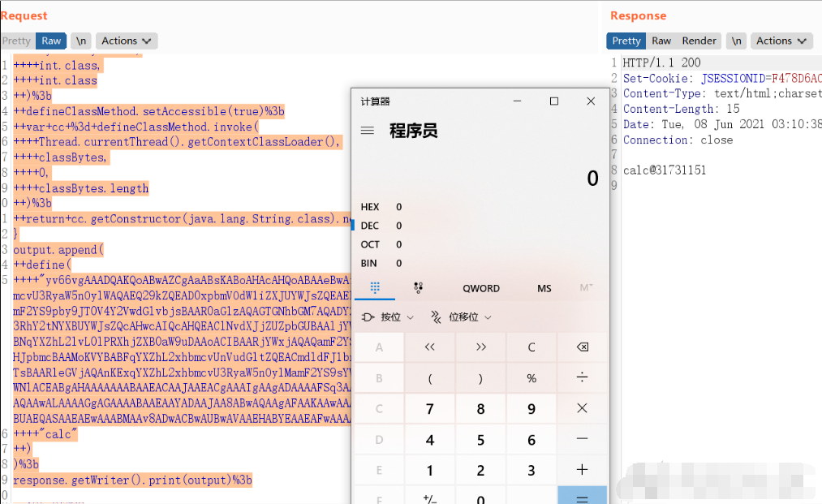Click the calculator title 计算器
Viewport: 822px width, 504px height.
[x=376, y=101]
